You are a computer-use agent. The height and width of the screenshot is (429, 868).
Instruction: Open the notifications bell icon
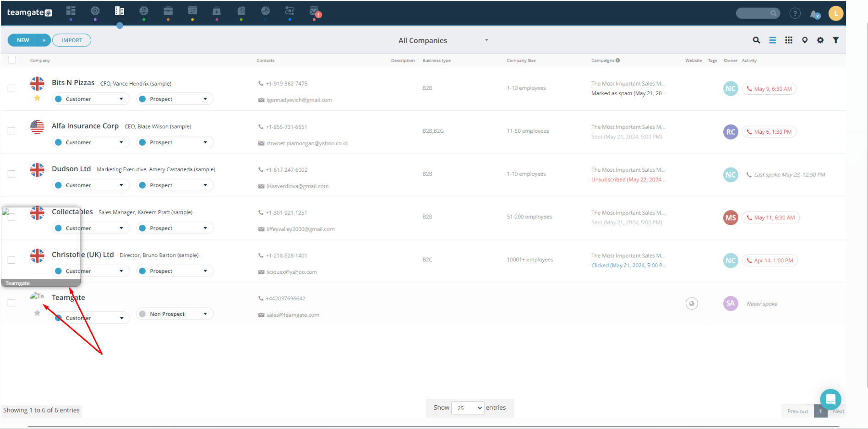pyautogui.click(x=814, y=14)
